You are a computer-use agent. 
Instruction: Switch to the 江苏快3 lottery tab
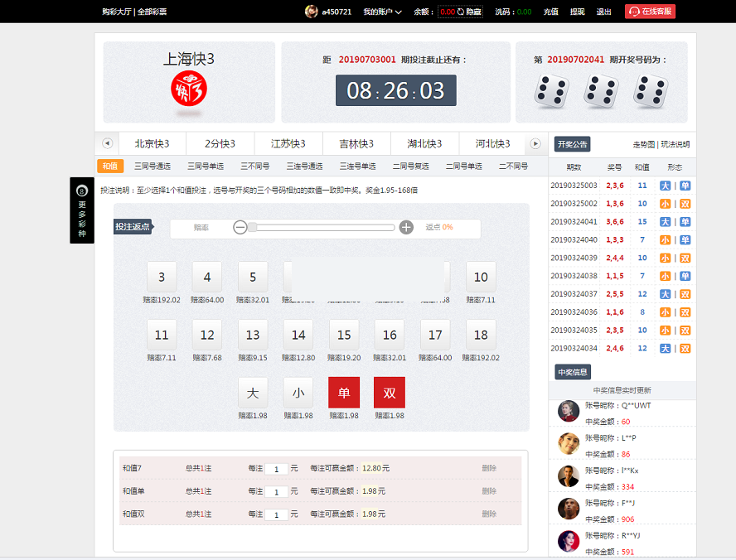288,143
